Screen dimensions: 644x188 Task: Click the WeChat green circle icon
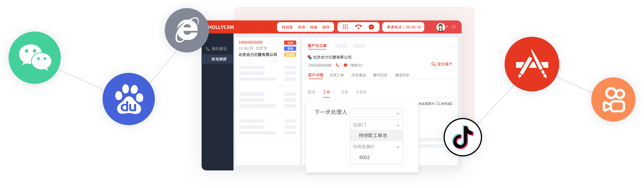click(34, 57)
